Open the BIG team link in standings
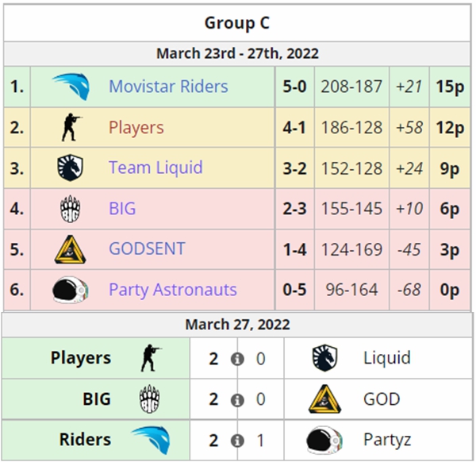The width and height of the screenshot is (476, 462). (122, 209)
